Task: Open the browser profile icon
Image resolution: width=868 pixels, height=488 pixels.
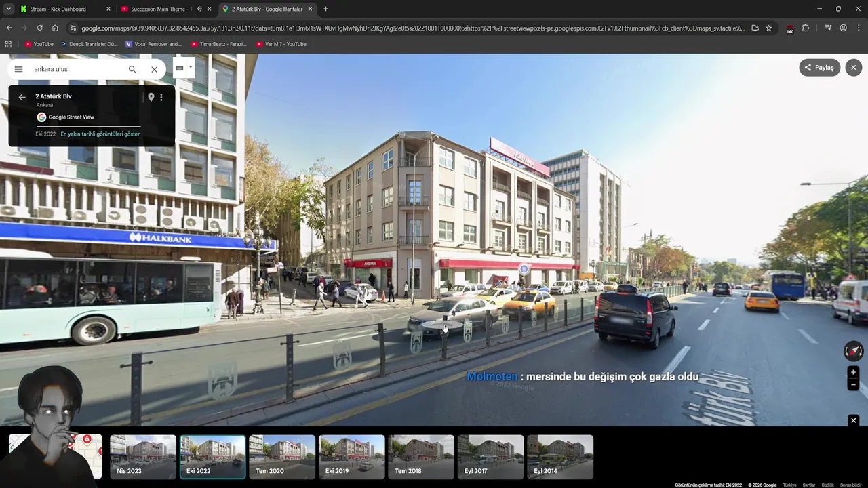Action: [x=843, y=28]
